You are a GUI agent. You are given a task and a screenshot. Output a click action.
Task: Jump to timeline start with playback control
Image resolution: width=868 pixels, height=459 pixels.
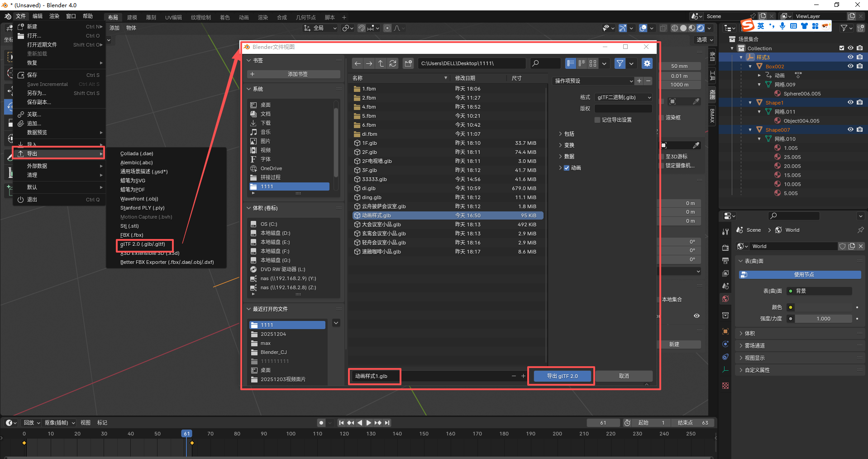tap(341, 423)
